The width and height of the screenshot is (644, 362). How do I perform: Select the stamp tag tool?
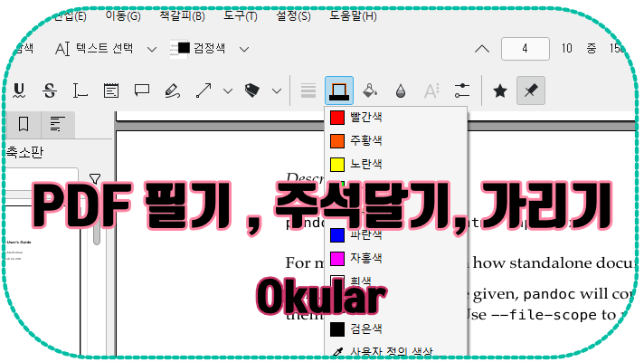pos(252,90)
